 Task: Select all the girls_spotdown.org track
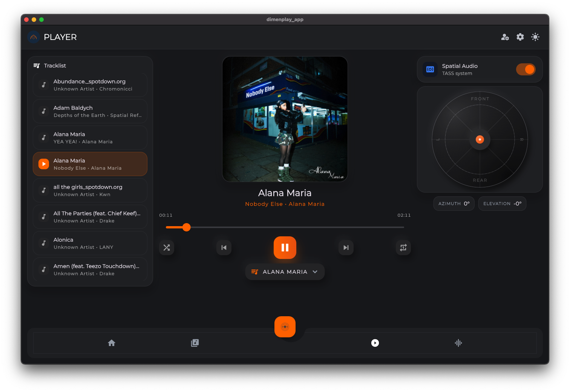(x=90, y=190)
